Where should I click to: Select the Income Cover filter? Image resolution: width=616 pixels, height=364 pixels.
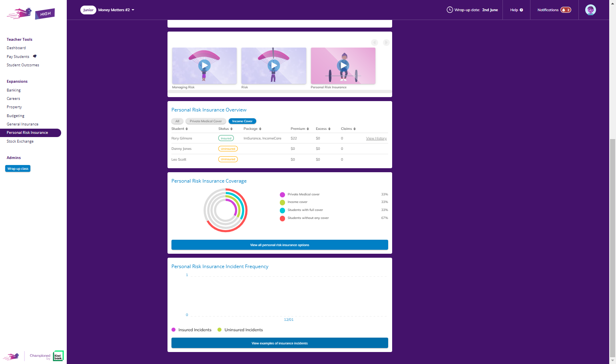tap(242, 121)
